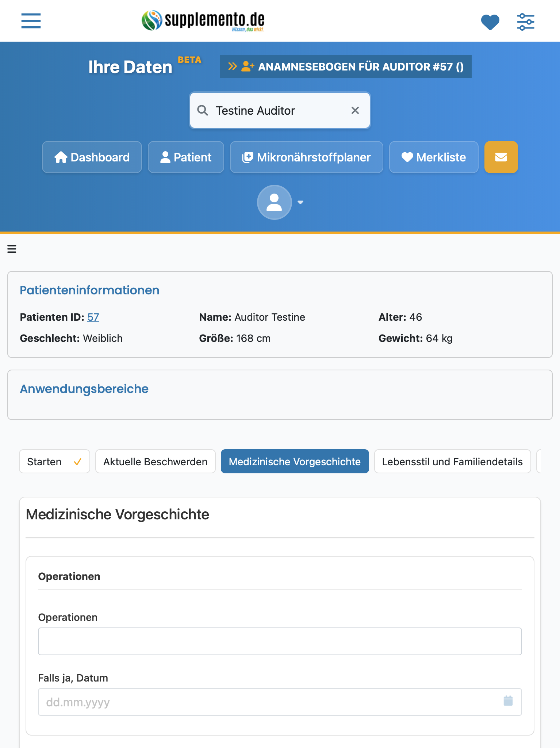The height and width of the screenshot is (748, 560).
Task: Expand the user avatar dropdown arrow
Action: (300, 202)
